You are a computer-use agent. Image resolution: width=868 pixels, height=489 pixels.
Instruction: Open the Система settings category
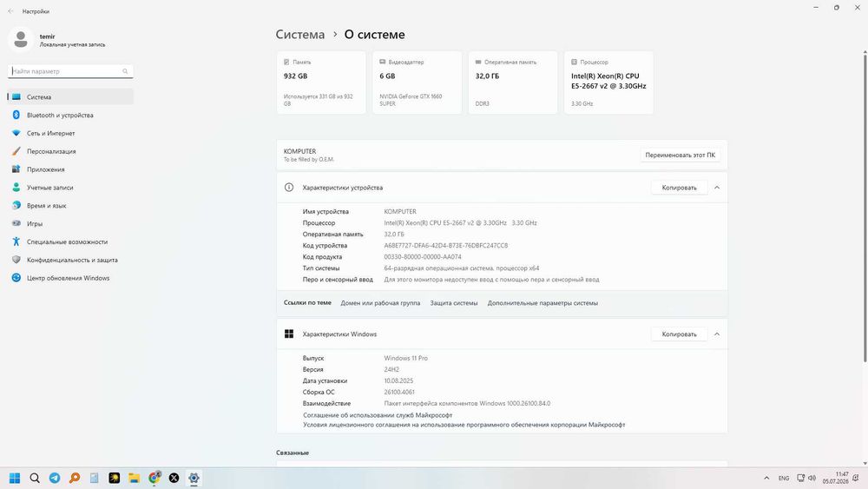(x=70, y=97)
